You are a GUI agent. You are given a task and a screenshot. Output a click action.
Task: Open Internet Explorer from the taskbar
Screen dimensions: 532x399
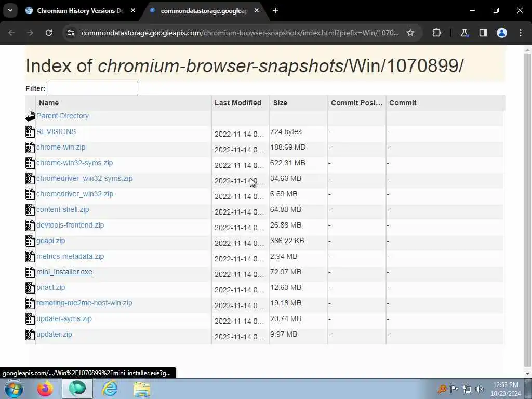pyautogui.click(x=110, y=389)
